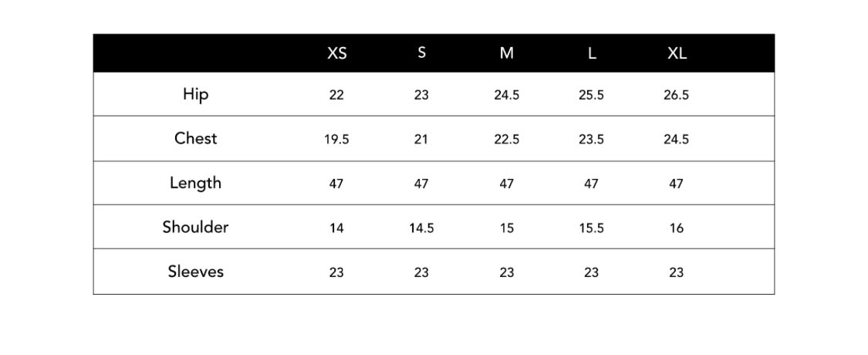
Task: Click the XS Hip value 22
Action: pos(336,95)
